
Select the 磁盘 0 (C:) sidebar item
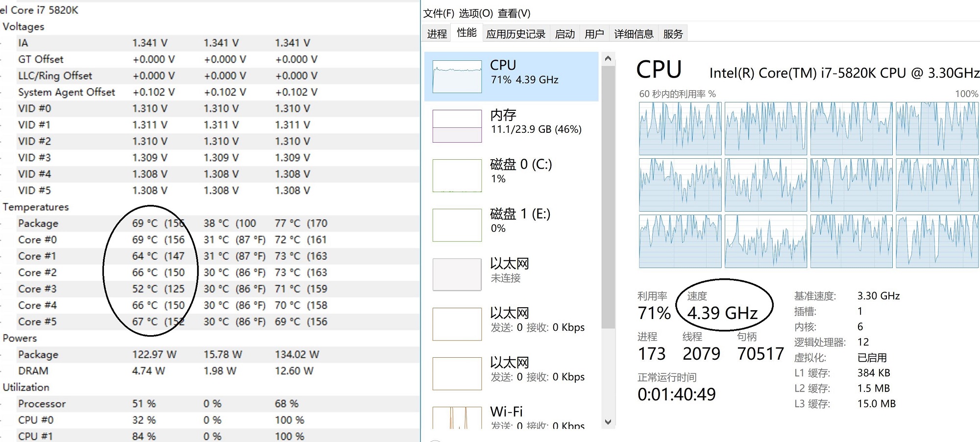point(511,175)
